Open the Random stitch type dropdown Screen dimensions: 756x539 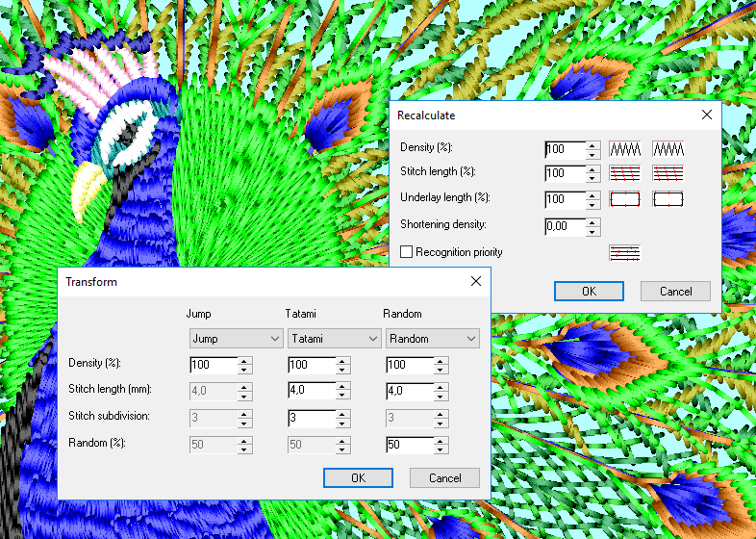433,338
